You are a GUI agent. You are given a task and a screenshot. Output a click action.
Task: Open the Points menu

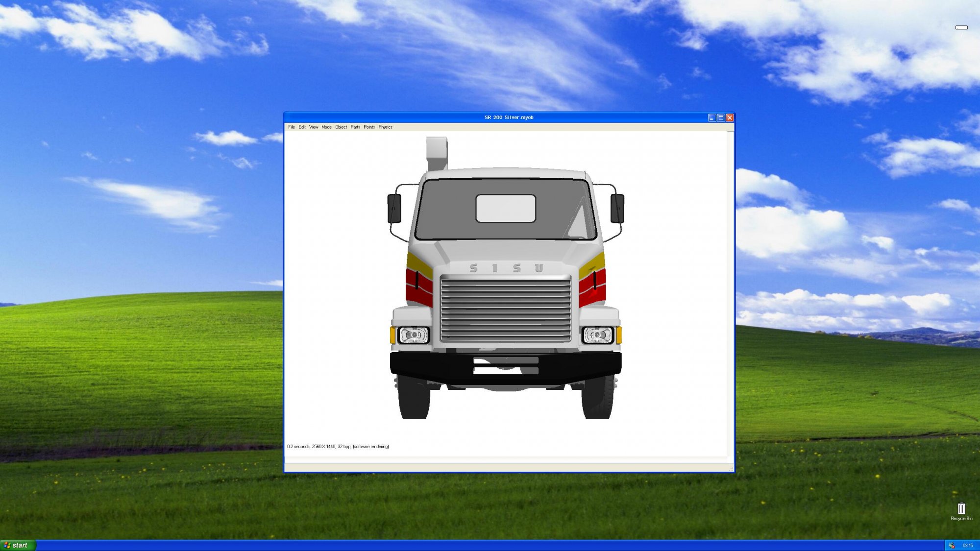tap(369, 127)
